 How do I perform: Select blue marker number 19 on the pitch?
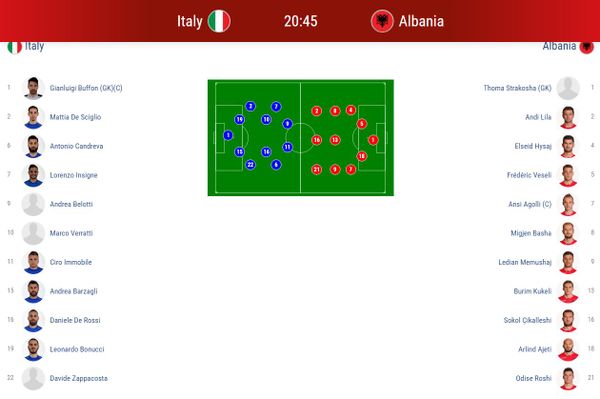240,119
